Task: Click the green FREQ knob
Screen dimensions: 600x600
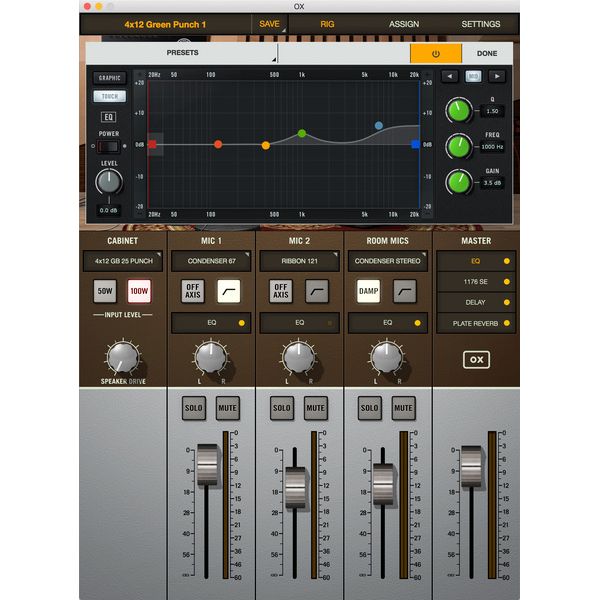Action: click(x=459, y=146)
